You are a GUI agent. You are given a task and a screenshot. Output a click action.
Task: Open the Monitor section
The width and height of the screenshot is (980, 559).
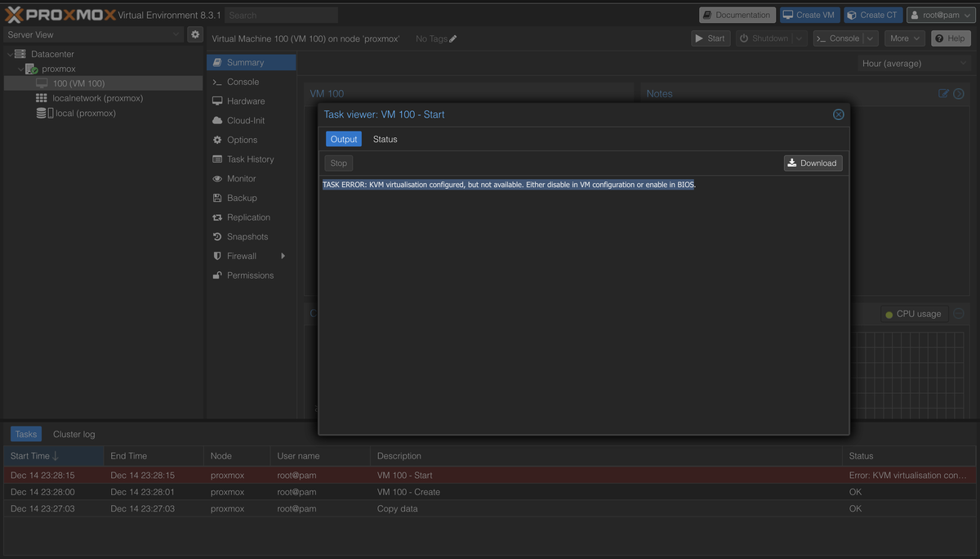click(x=252, y=178)
